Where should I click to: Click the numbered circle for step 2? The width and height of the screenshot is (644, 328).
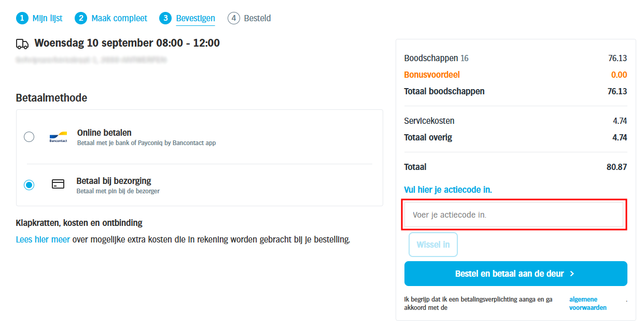click(81, 18)
